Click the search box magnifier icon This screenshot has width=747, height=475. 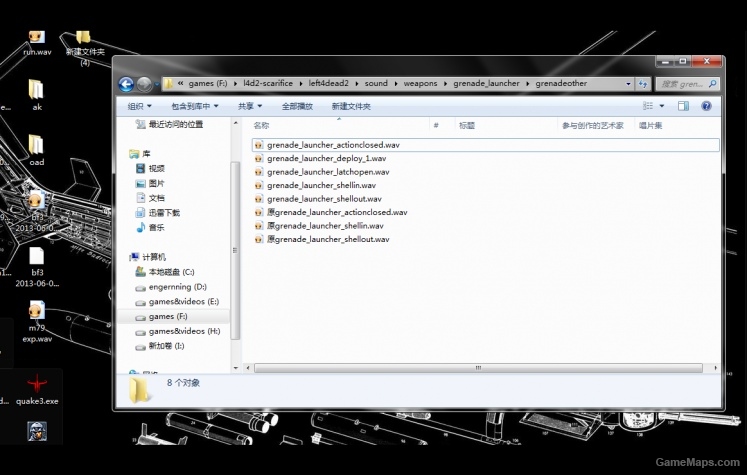(x=712, y=84)
